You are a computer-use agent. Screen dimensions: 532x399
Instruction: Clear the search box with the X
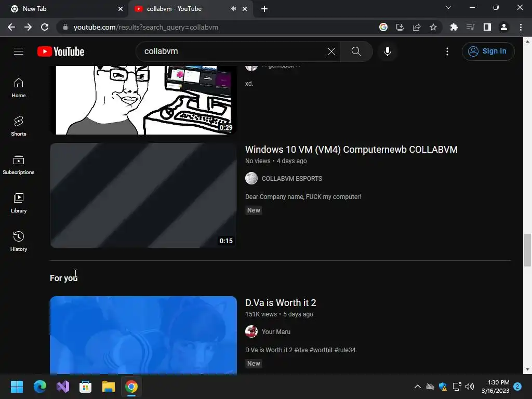pyautogui.click(x=331, y=51)
